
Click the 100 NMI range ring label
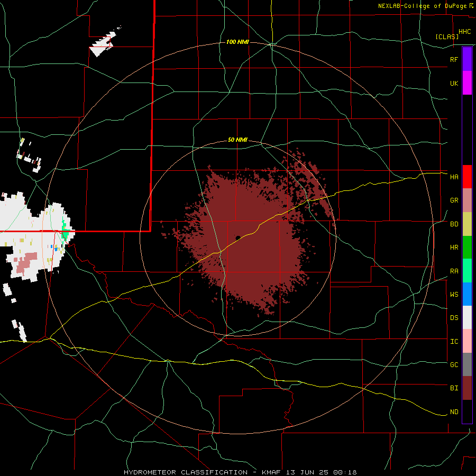pos(237,42)
